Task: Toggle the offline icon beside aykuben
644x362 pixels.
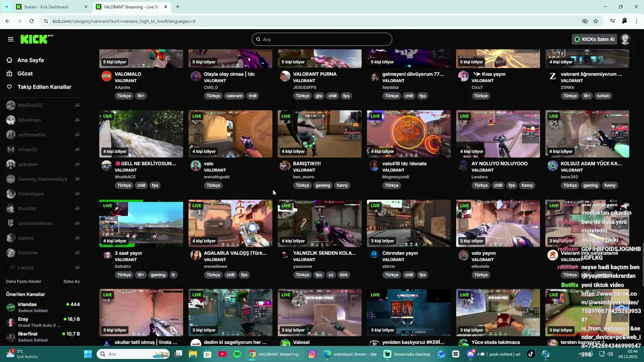Action: (77, 164)
